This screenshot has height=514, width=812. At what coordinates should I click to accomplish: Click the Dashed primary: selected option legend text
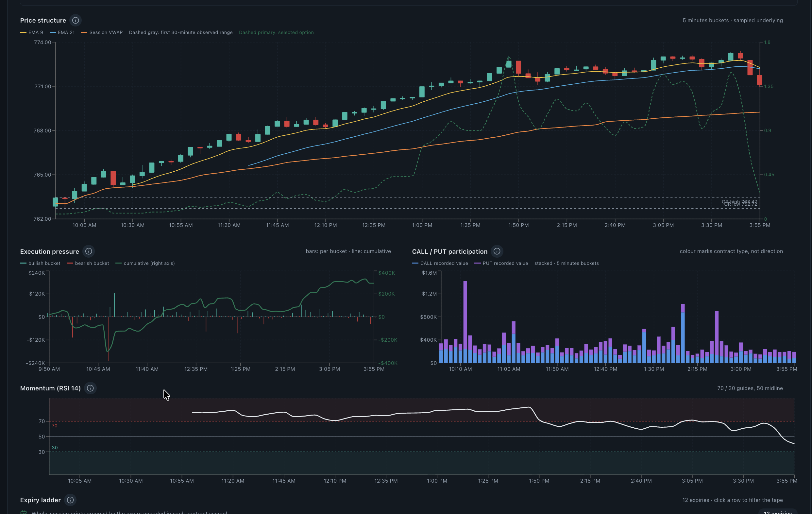click(x=276, y=32)
